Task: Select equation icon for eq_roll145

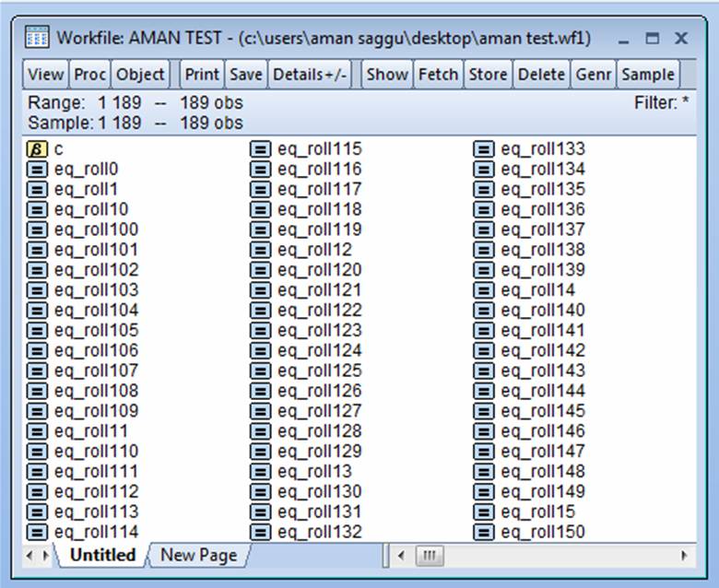Action: [483, 411]
